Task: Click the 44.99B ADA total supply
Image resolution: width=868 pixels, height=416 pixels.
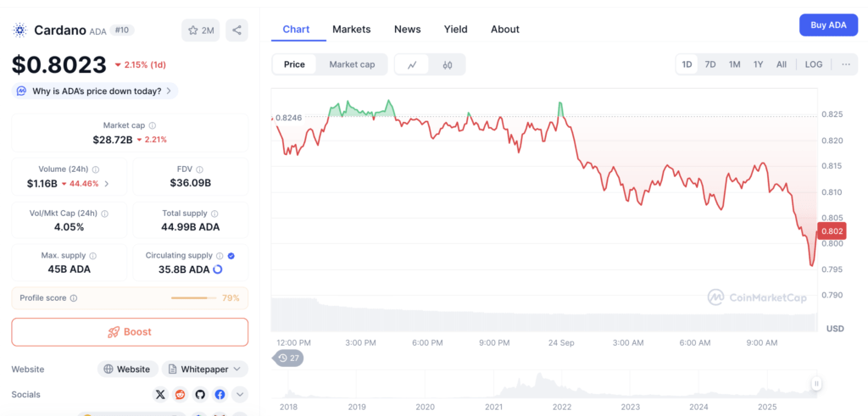Action: [191, 227]
